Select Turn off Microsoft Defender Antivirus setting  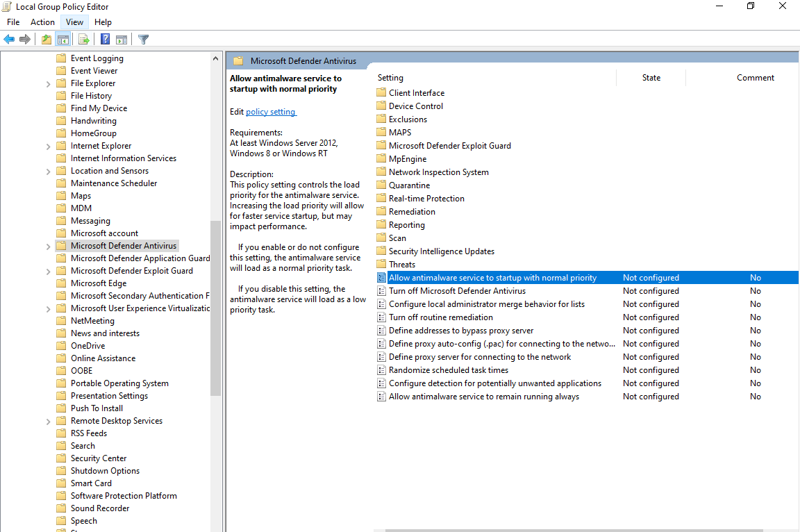[459, 290]
